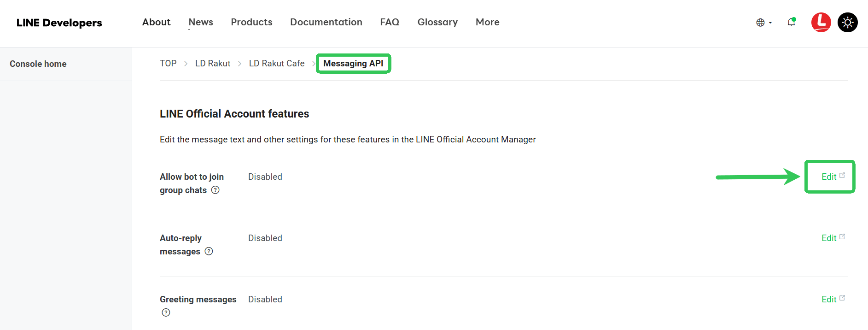Edit Auto-reply messages setting

click(x=833, y=238)
